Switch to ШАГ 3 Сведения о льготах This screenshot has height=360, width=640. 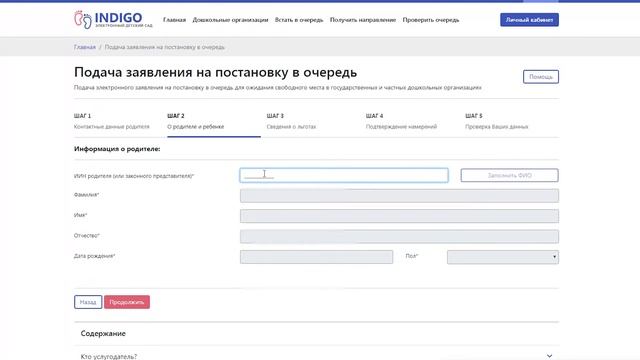click(291, 121)
